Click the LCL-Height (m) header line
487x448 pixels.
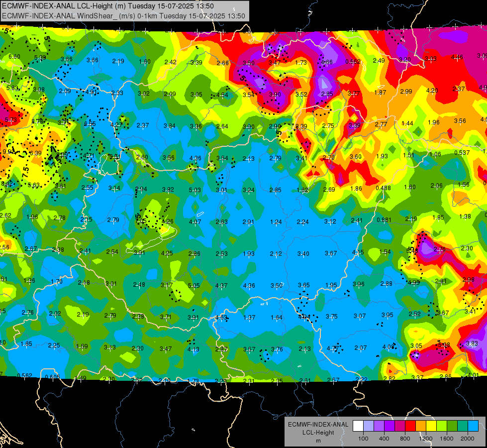[108, 6]
